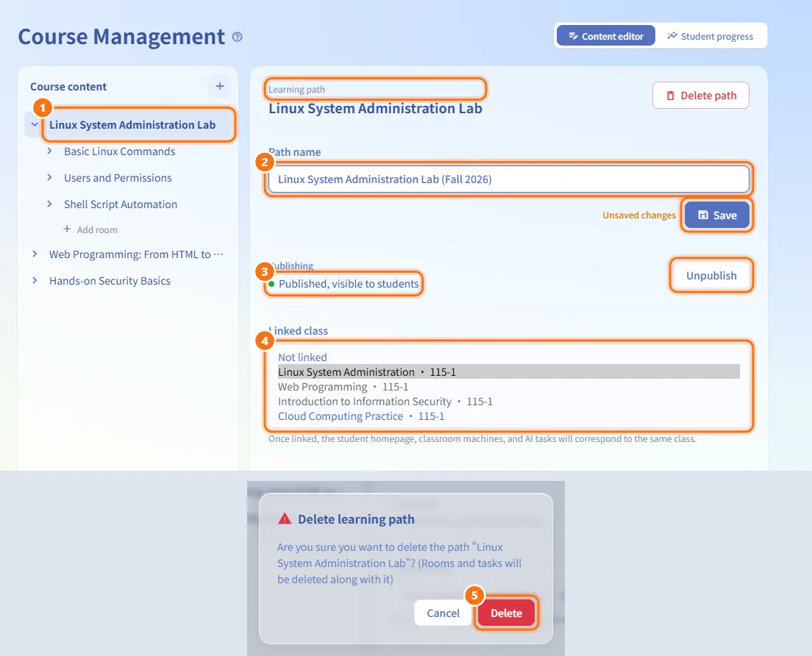Click into the Path name field

[x=508, y=179]
